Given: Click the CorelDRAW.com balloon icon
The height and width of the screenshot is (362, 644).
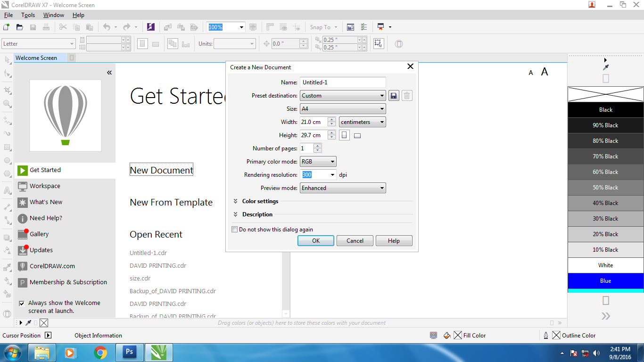Looking at the screenshot, I should click(23, 266).
